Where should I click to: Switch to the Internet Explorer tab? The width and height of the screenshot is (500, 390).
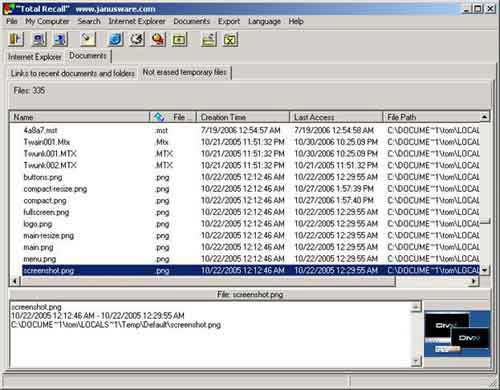[35, 57]
